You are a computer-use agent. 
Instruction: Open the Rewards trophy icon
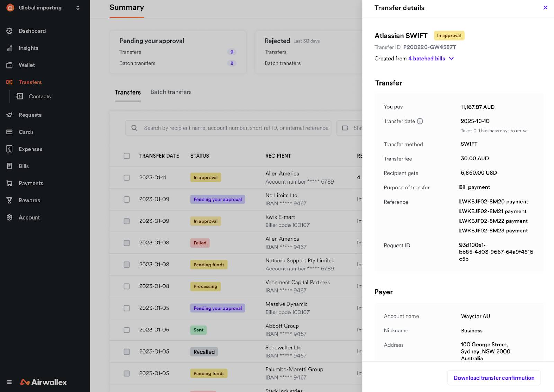pos(10,200)
